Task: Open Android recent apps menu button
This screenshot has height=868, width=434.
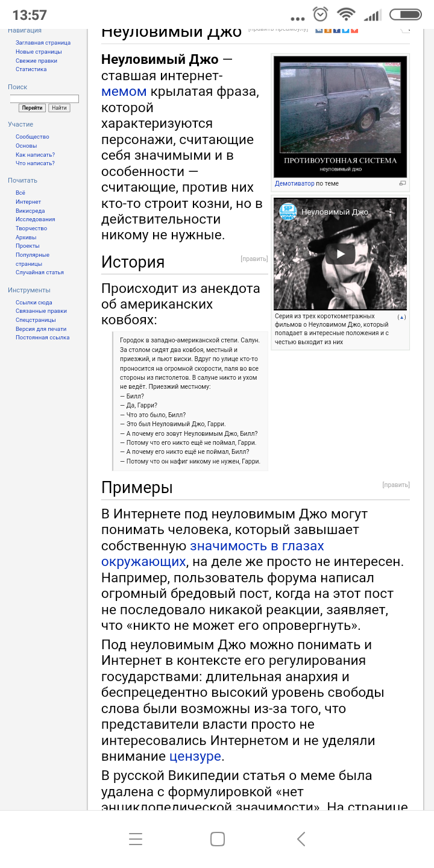Action: (136, 838)
